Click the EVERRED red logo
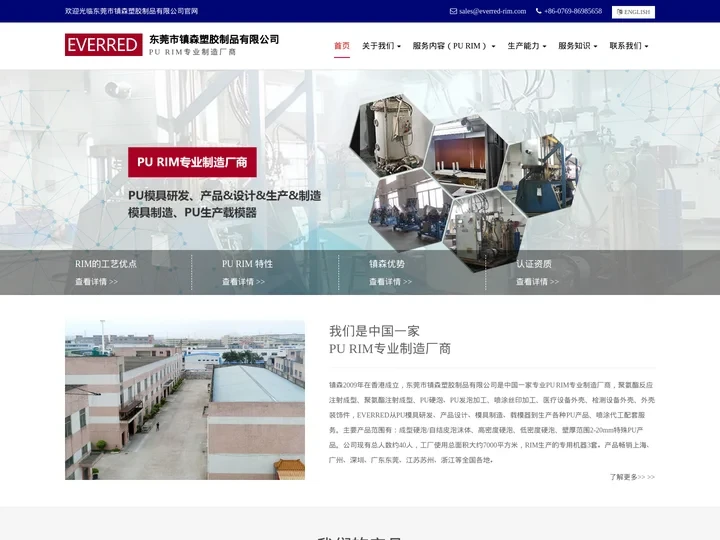 tap(103, 45)
